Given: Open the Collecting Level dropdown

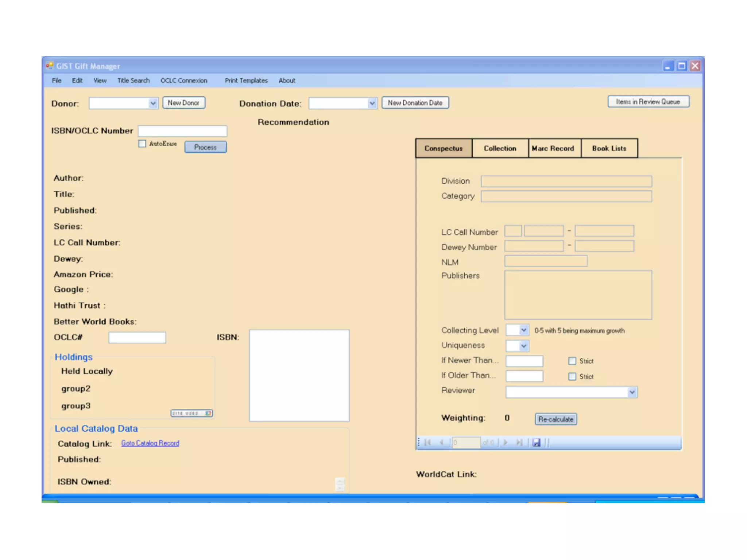Looking at the screenshot, I should 523,330.
